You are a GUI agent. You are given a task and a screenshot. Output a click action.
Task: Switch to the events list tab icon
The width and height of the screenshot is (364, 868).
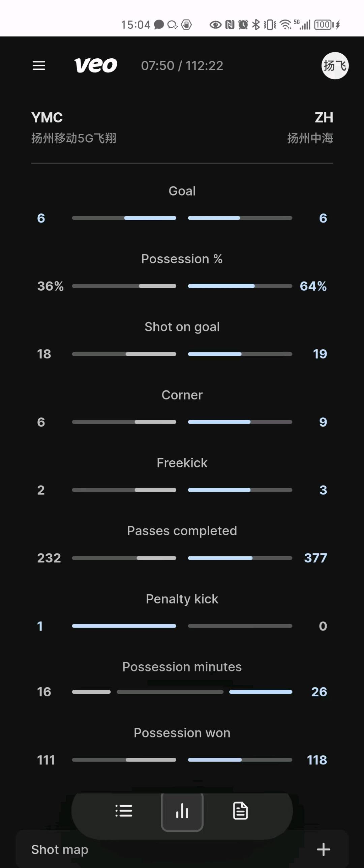pyautogui.click(x=124, y=811)
